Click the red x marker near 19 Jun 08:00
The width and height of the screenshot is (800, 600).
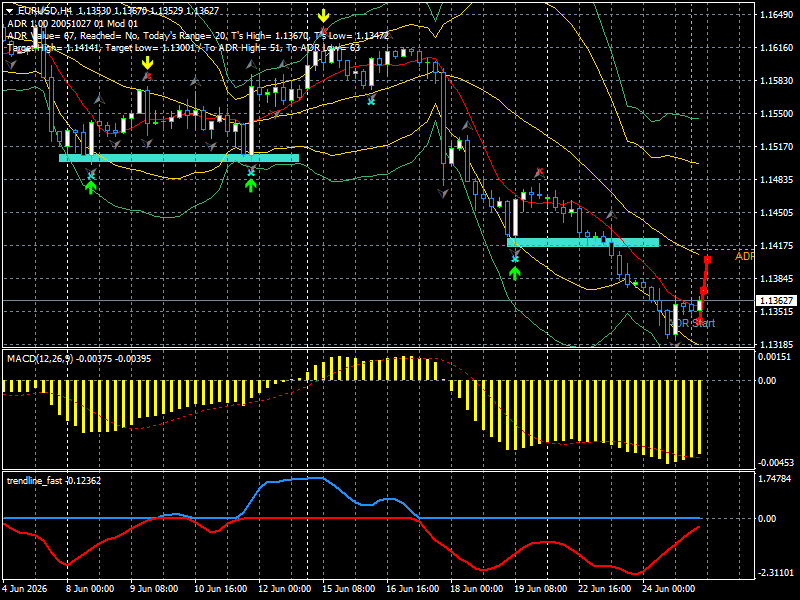pyautogui.click(x=539, y=171)
